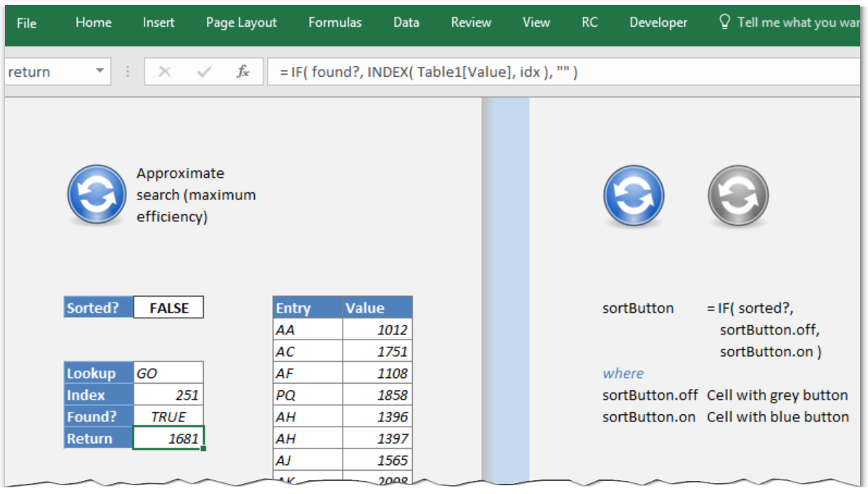Switch to the Review ribbon tab
Viewport: 868px width, 494px height.
[470, 22]
